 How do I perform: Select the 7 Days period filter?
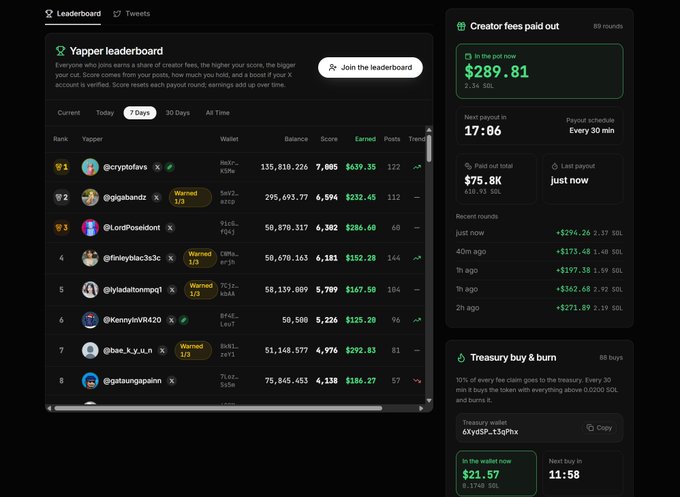pyautogui.click(x=140, y=113)
